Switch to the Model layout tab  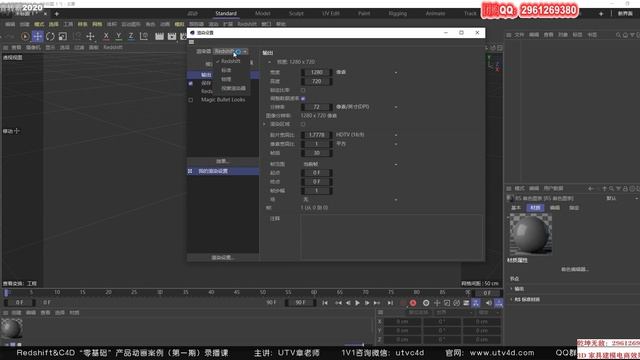[262, 13]
